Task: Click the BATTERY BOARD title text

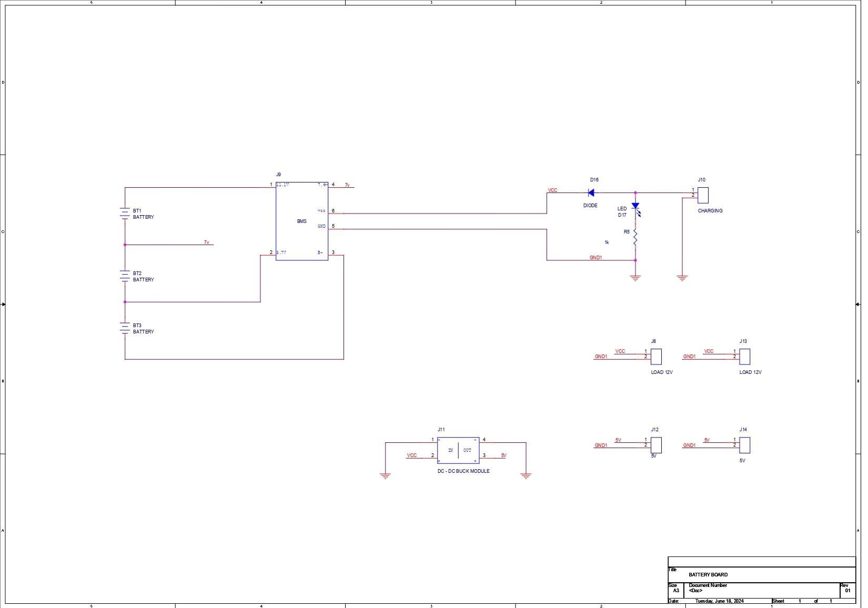Action: 708,575
